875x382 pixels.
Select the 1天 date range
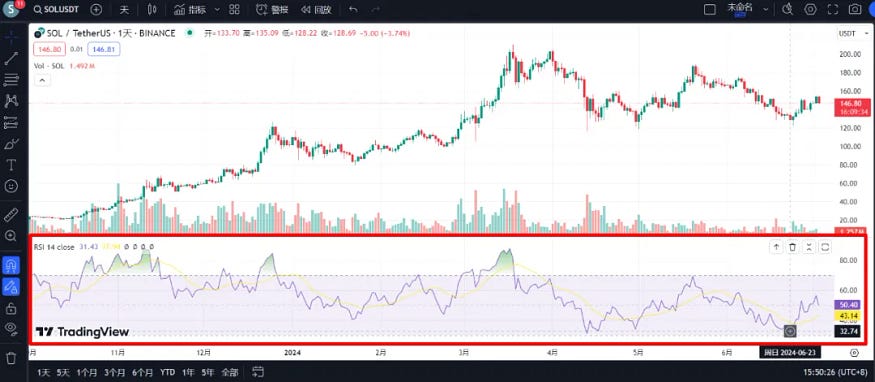click(44, 372)
